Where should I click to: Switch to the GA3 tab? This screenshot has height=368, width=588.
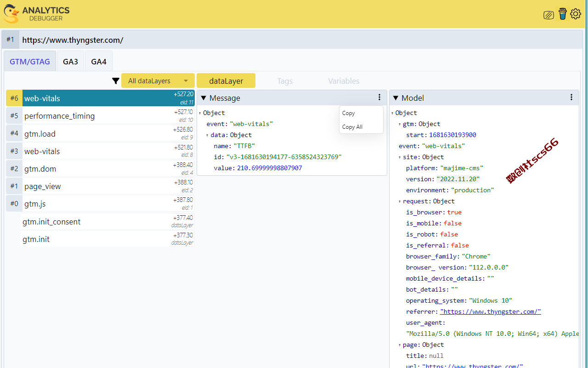coord(70,61)
